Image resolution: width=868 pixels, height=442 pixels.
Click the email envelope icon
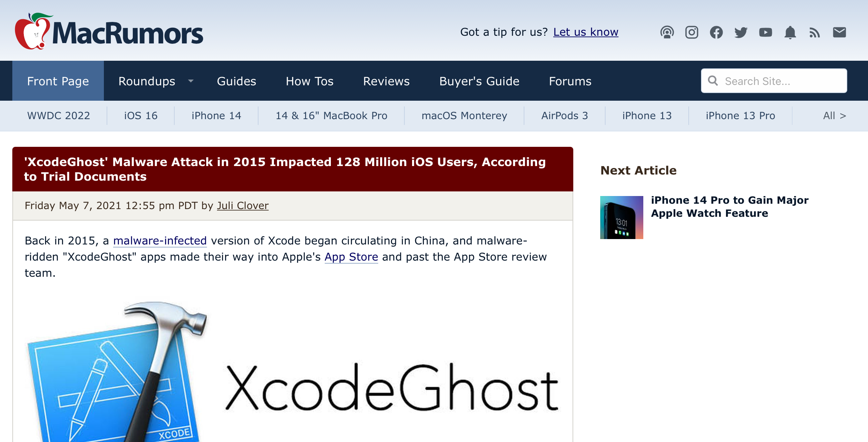[839, 32]
